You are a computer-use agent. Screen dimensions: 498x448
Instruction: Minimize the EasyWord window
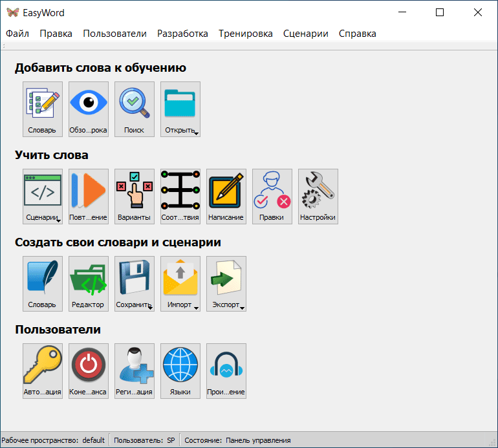click(402, 12)
